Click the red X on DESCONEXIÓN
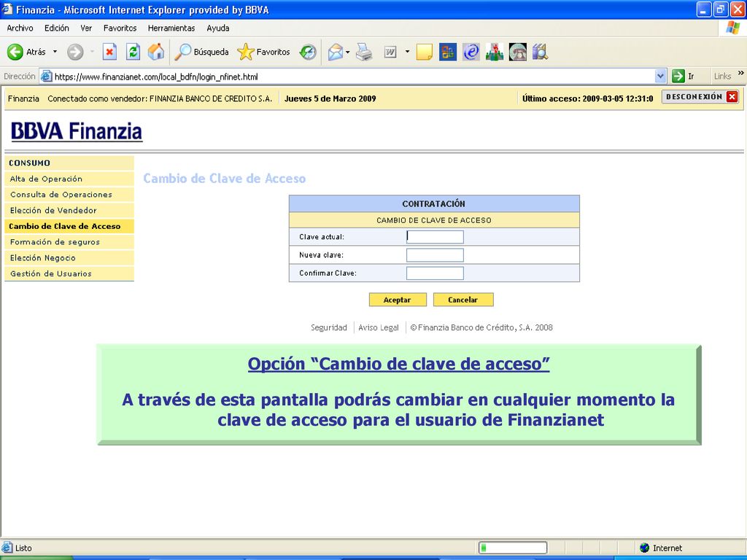Image resolution: width=747 pixels, height=560 pixels. 732,97
